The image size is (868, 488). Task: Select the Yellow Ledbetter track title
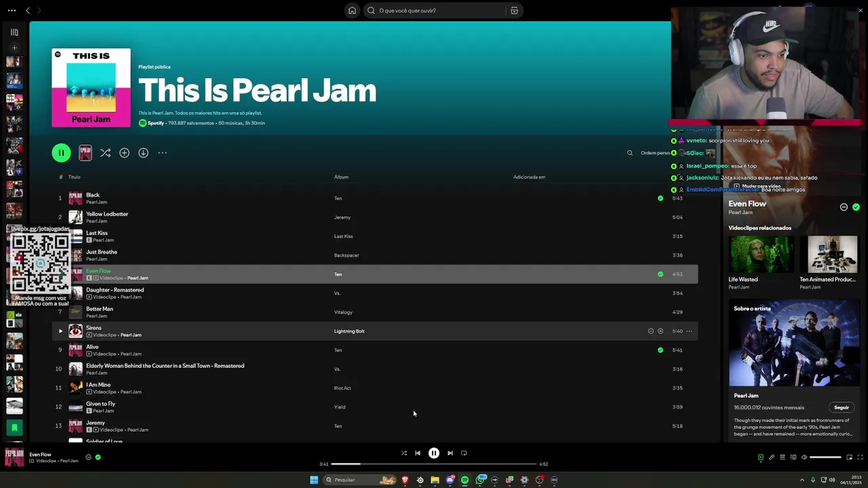tap(107, 214)
